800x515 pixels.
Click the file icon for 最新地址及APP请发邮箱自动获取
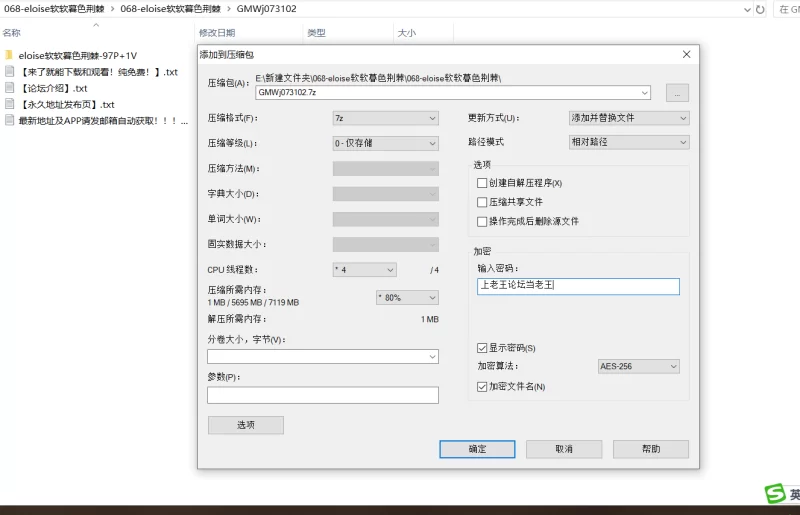(x=9, y=120)
